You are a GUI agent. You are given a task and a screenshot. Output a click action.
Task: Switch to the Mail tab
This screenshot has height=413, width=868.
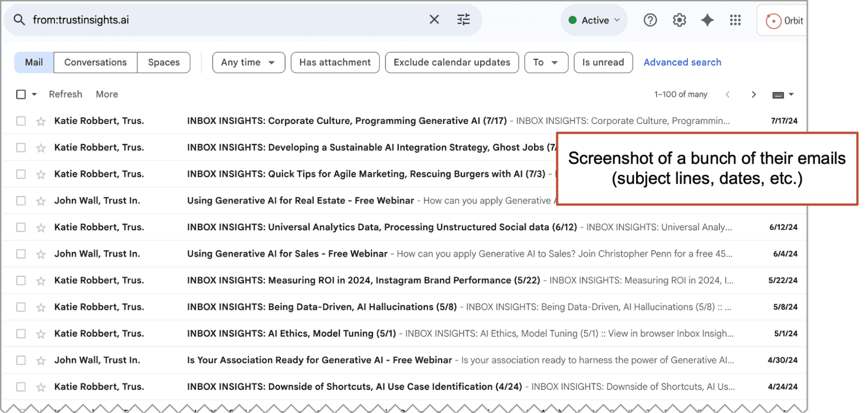point(34,63)
